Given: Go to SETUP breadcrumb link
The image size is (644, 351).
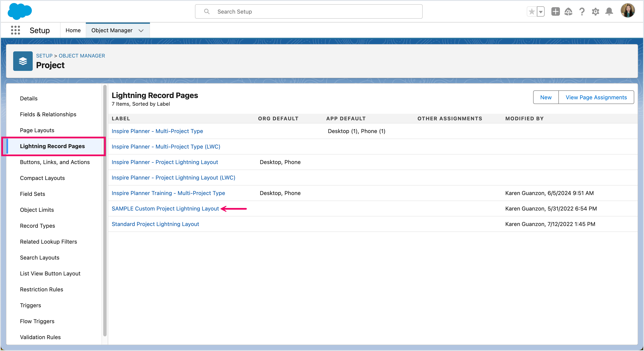Looking at the screenshot, I should [x=44, y=56].
